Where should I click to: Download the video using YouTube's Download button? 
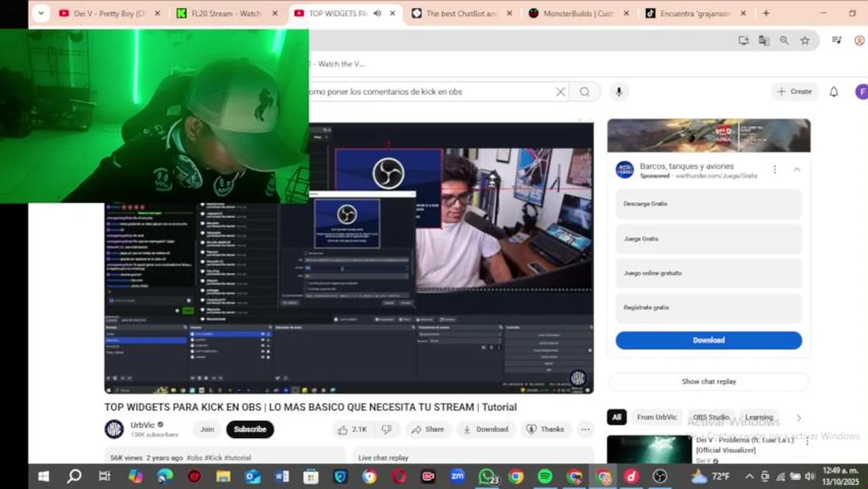(486, 429)
